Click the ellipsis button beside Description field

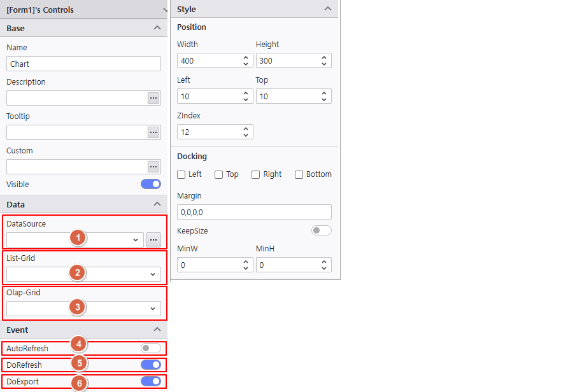pos(153,98)
